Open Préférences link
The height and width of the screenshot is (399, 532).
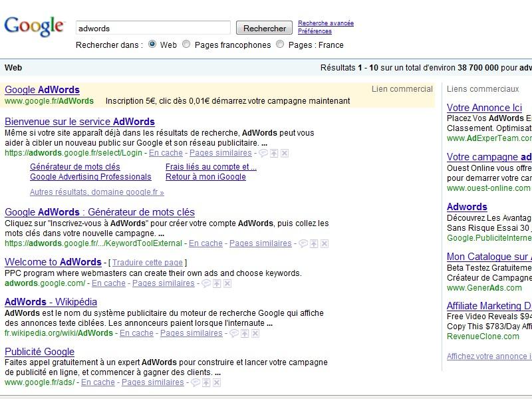click(x=315, y=31)
